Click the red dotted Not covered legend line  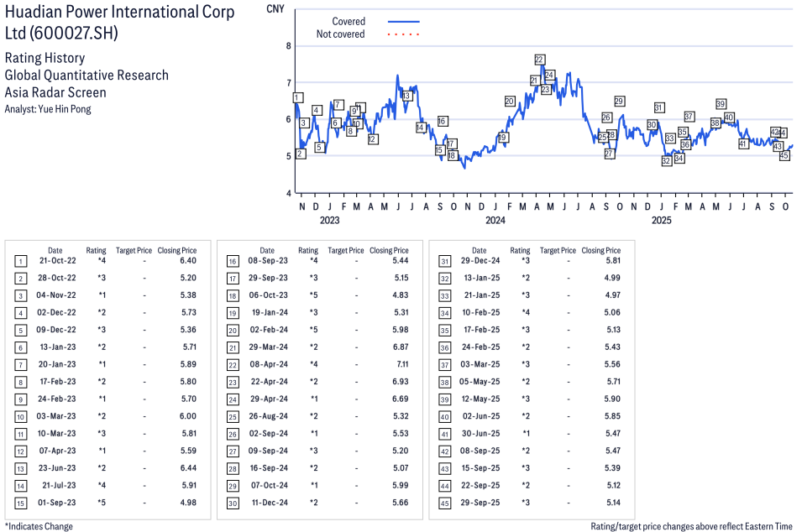point(404,34)
